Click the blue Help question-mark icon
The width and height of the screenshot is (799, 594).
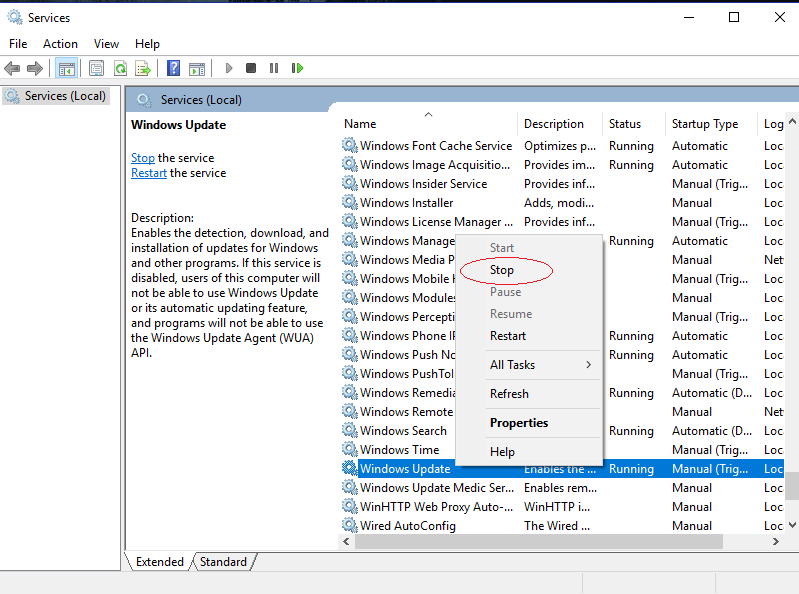point(173,68)
